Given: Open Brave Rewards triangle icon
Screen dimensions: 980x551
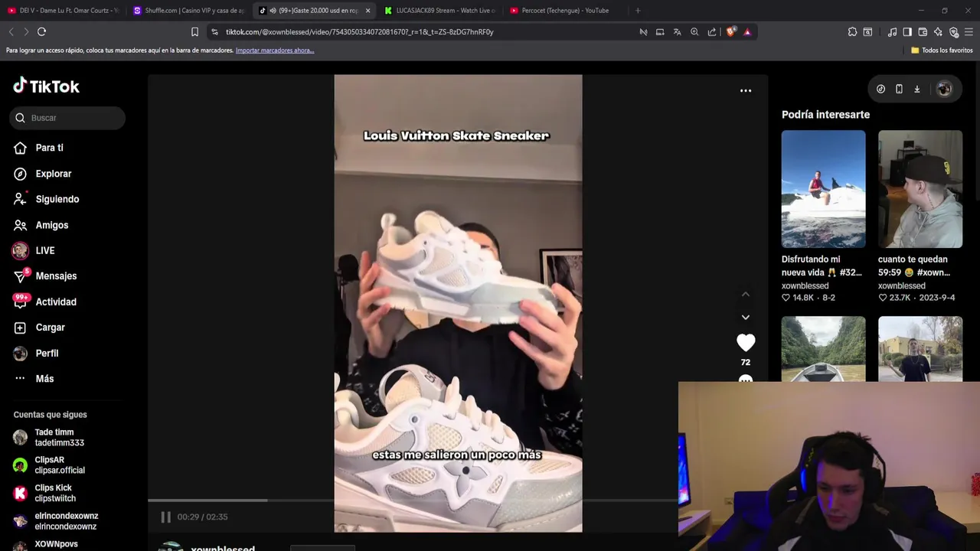Looking at the screenshot, I should coord(747,32).
